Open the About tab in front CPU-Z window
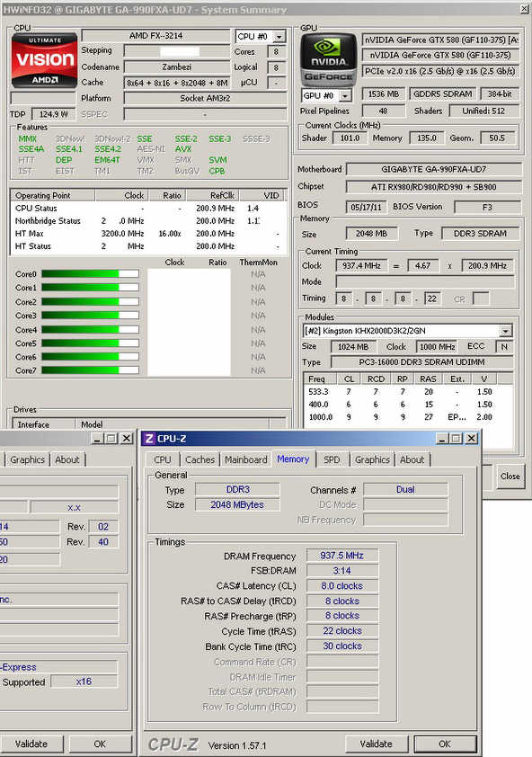This screenshot has height=757, width=532. point(412,459)
